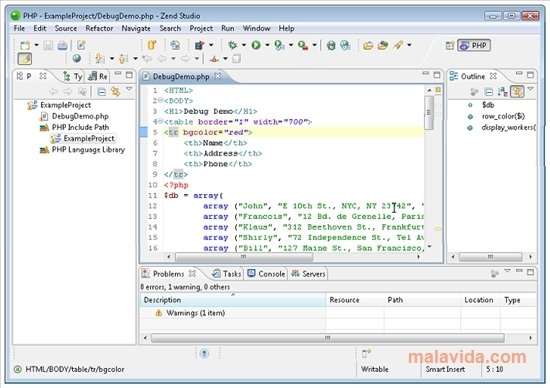Click the Debug bug icon in toolbar
The height and width of the screenshot is (388, 550).
pos(232,45)
